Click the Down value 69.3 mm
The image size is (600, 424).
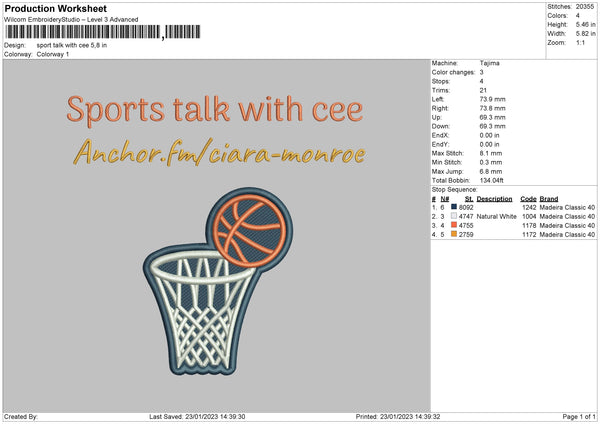[492, 126]
